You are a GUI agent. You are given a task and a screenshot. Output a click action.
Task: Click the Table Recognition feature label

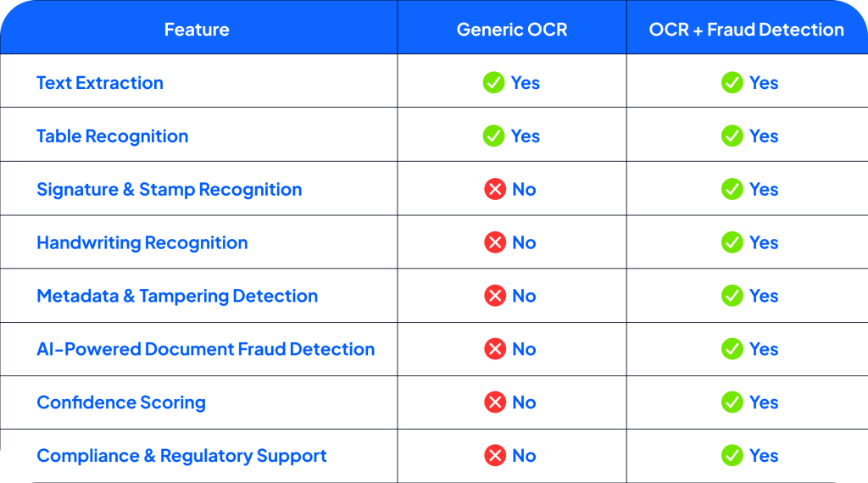point(113,136)
